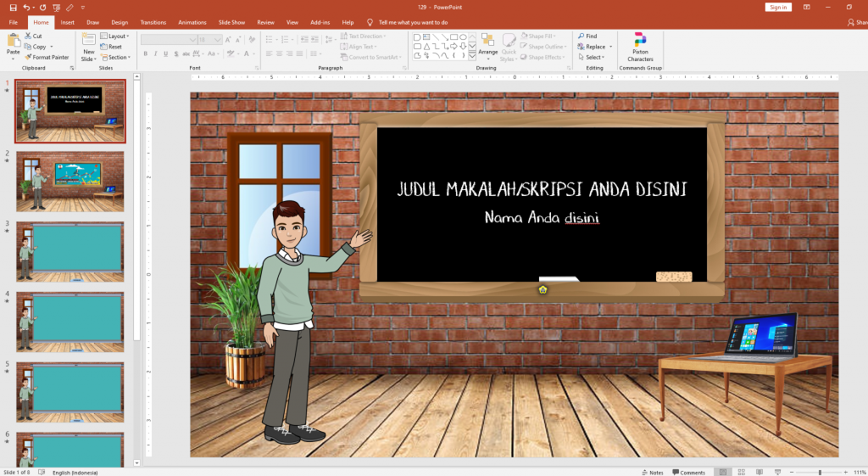Open Customize Quick Access Toolbar dropdown
Image resolution: width=868 pixels, height=476 pixels.
pyautogui.click(x=83, y=7)
